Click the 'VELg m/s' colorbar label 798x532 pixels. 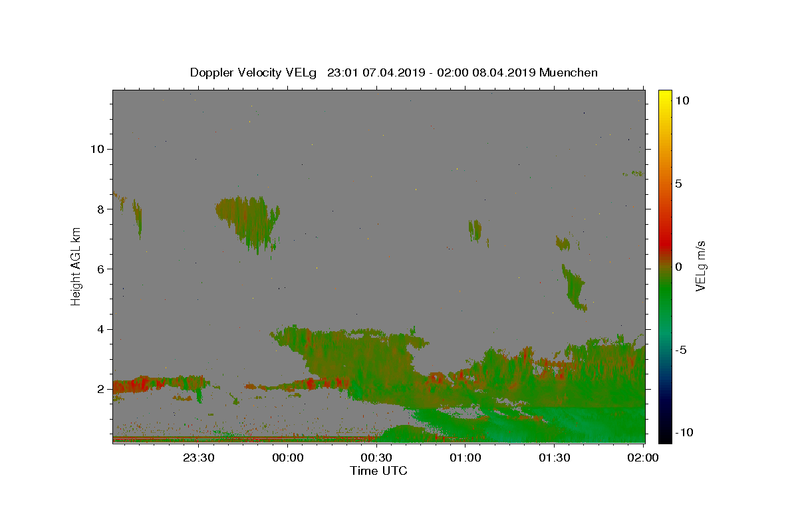tap(700, 267)
